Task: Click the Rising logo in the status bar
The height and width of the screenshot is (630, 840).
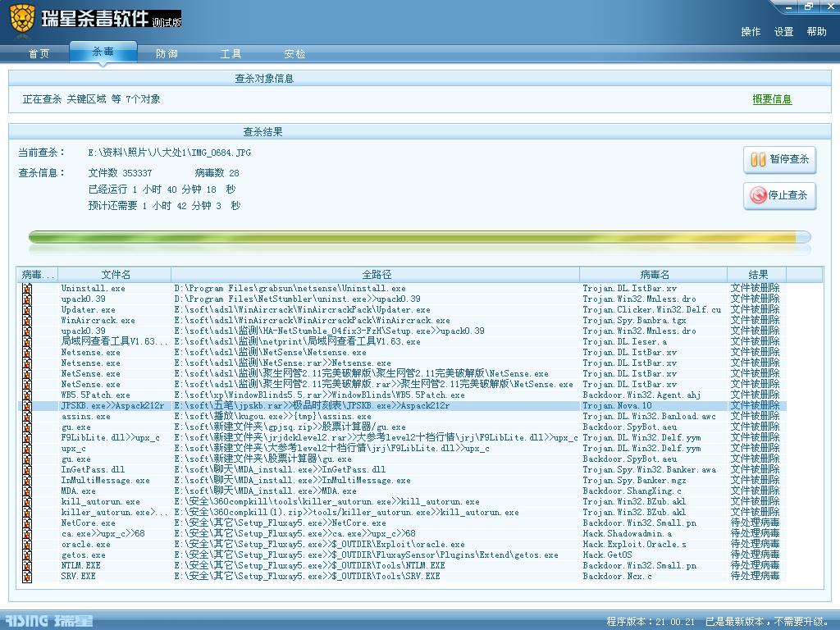Action: pos(48,621)
